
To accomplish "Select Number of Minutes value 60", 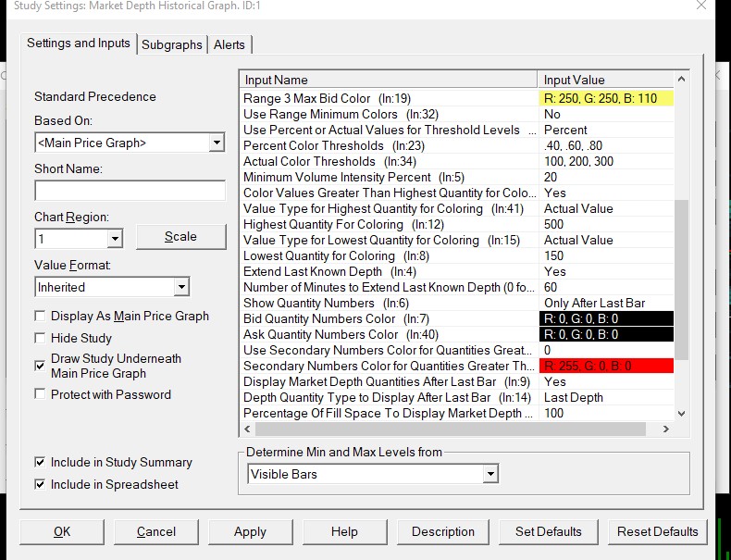I will 606,287.
